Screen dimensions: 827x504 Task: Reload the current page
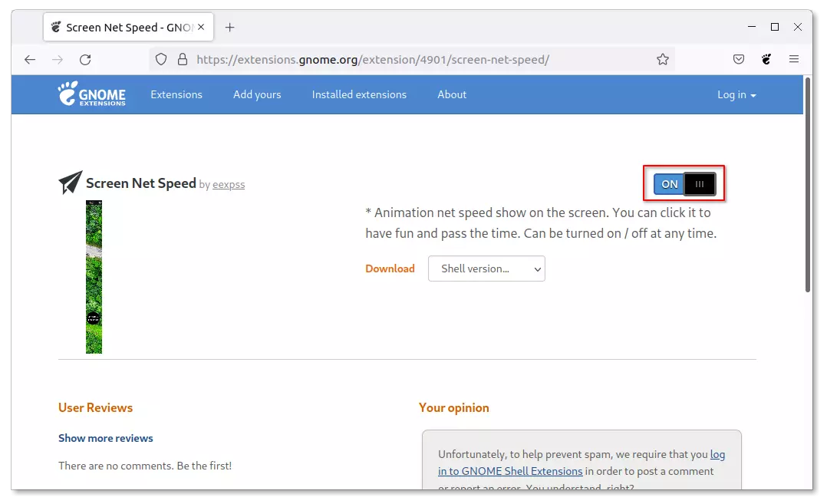tap(85, 60)
